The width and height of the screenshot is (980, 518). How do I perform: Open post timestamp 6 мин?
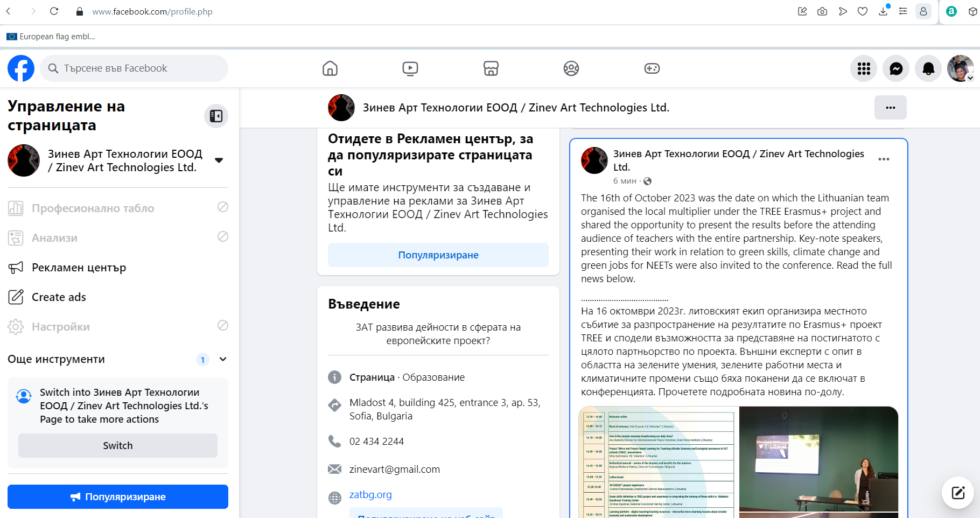pos(625,181)
